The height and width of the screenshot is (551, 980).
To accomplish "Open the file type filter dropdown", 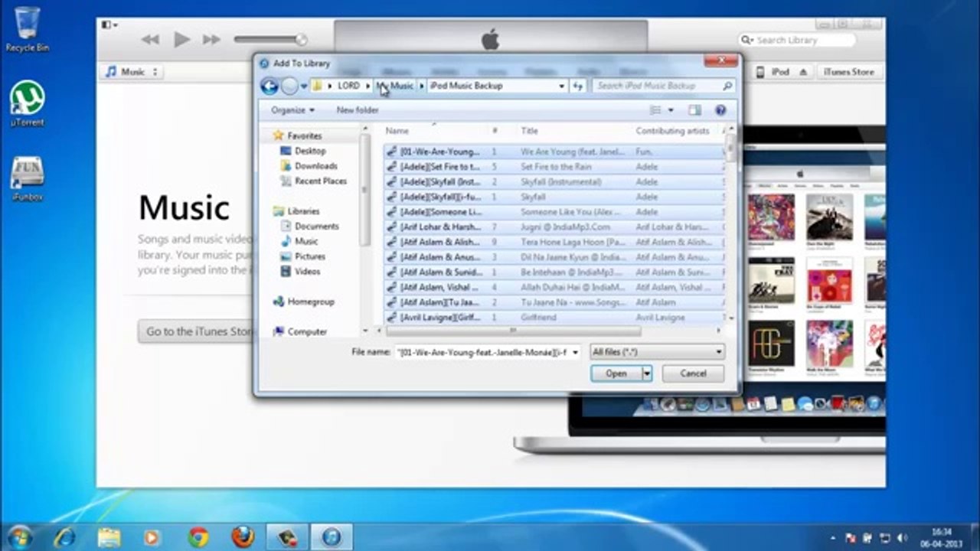I will pyautogui.click(x=657, y=352).
